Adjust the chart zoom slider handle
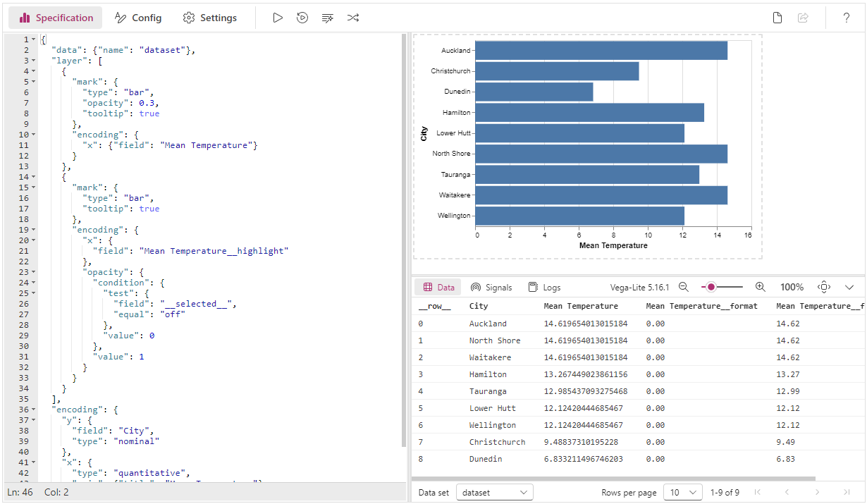 coord(711,287)
